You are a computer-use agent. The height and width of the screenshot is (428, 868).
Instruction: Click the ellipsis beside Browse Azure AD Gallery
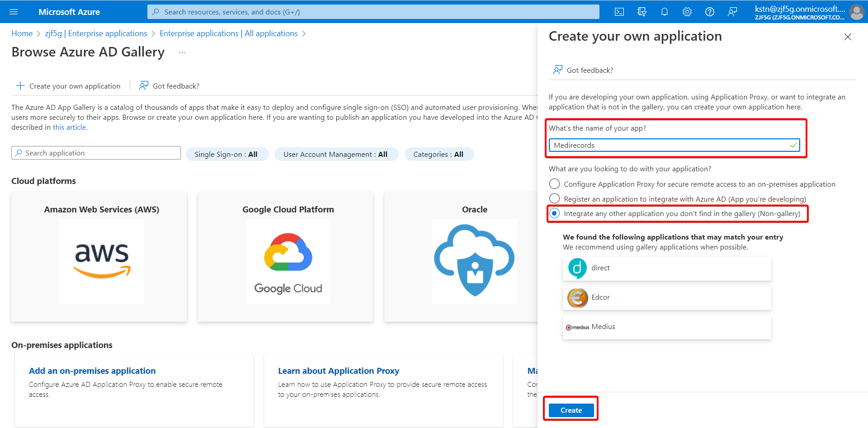[182, 52]
